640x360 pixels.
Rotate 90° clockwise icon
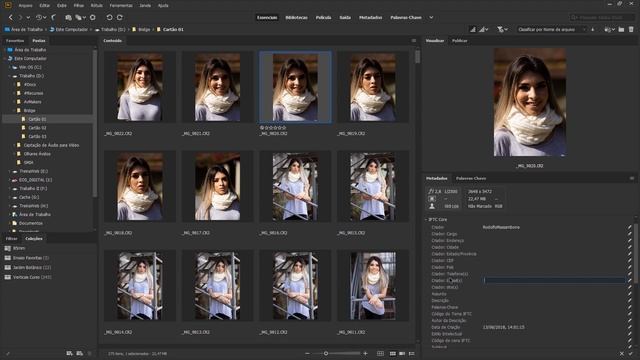[120, 18]
